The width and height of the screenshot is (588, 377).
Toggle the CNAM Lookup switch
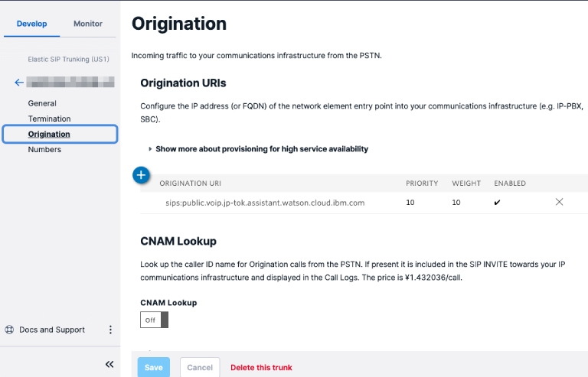pyautogui.click(x=154, y=320)
